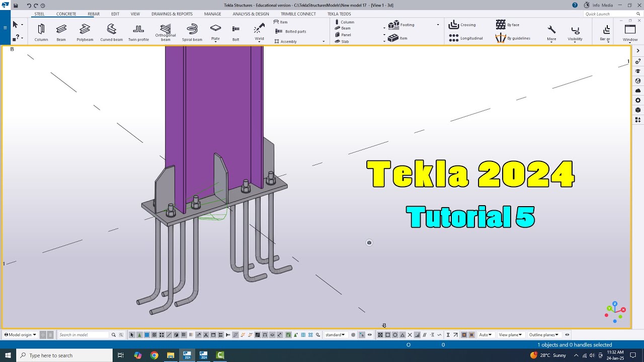
Task: Open the DRAWINGS & REPORTS tab
Action: click(172, 14)
